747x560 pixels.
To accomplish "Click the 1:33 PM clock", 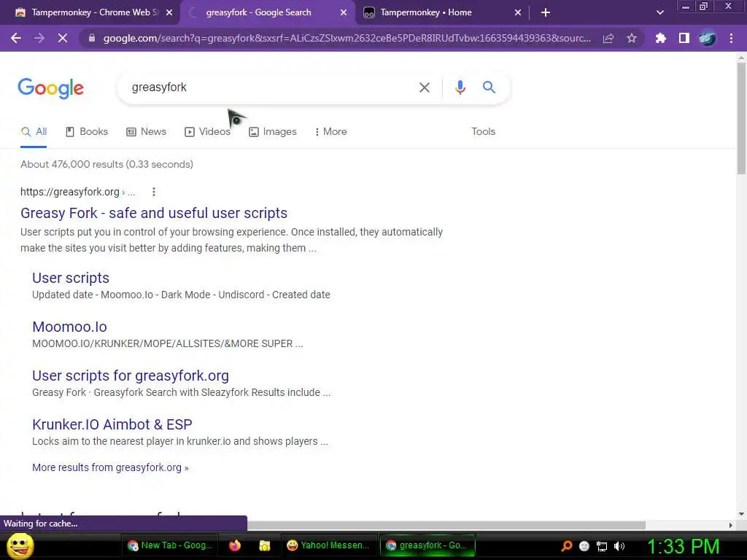I will 683,546.
